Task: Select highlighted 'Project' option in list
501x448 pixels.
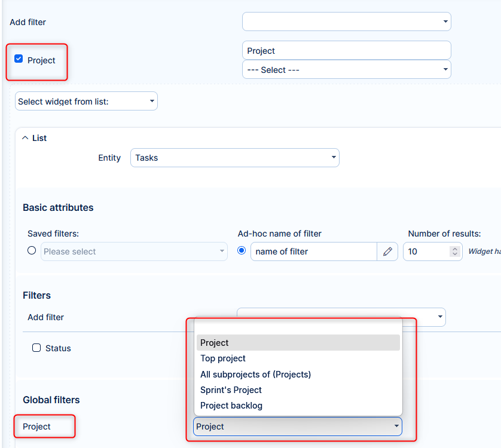Action: pos(215,343)
